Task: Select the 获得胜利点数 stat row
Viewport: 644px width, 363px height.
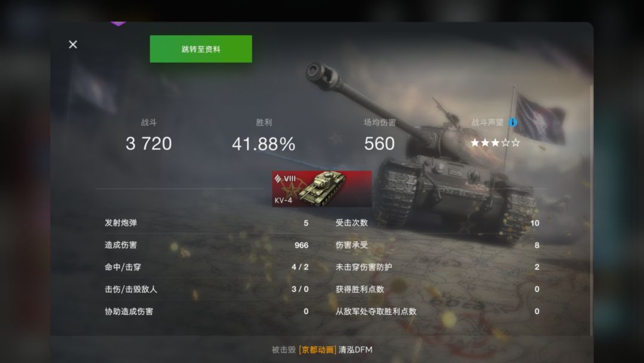Action: point(438,290)
